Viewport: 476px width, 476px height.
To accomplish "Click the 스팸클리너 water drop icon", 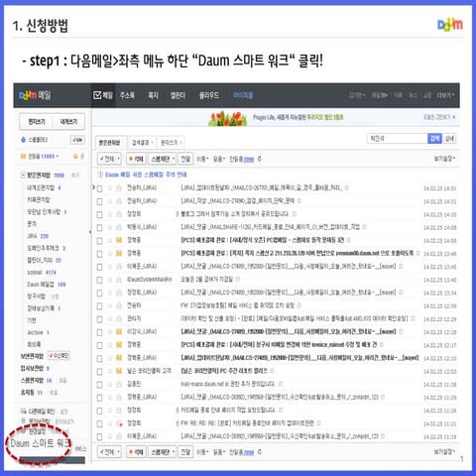I will coord(23,140).
